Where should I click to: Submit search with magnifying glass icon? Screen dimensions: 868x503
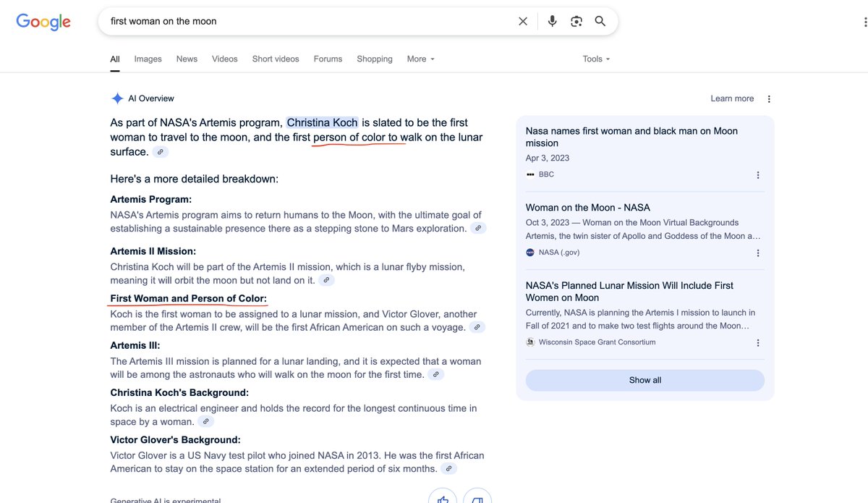pos(600,22)
